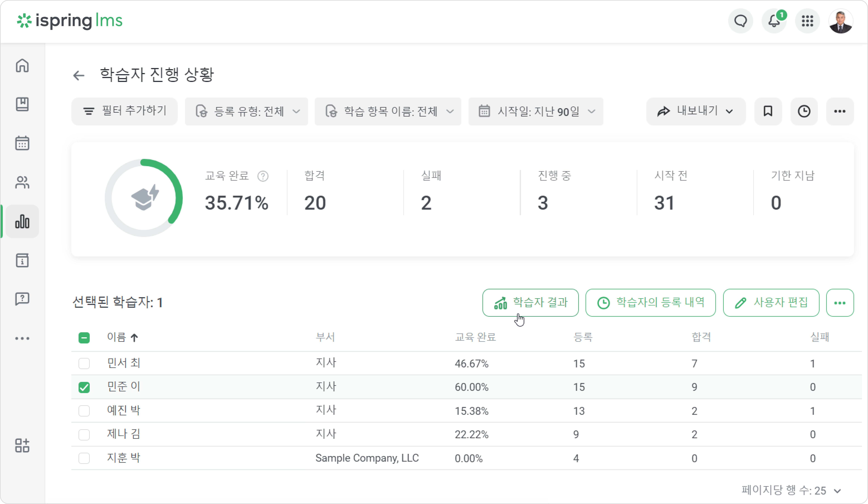Open the reports bar chart sidebar icon
This screenshot has height=504, width=868.
pyautogui.click(x=22, y=221)
